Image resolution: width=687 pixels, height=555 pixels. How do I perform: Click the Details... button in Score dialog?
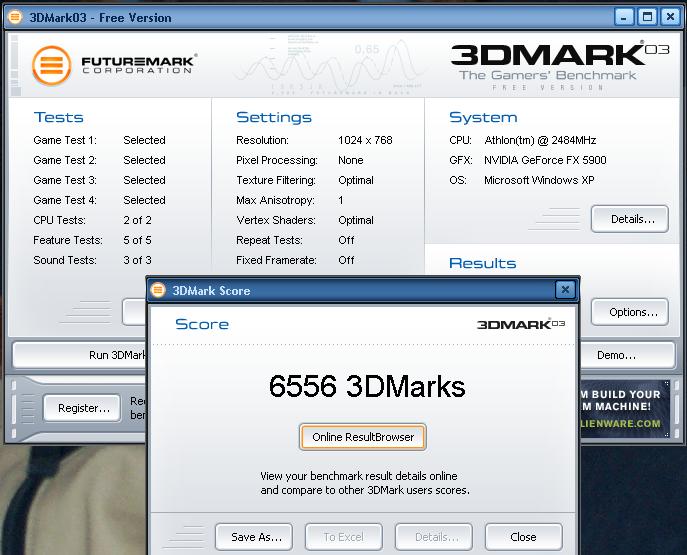[x=434, y=537]
